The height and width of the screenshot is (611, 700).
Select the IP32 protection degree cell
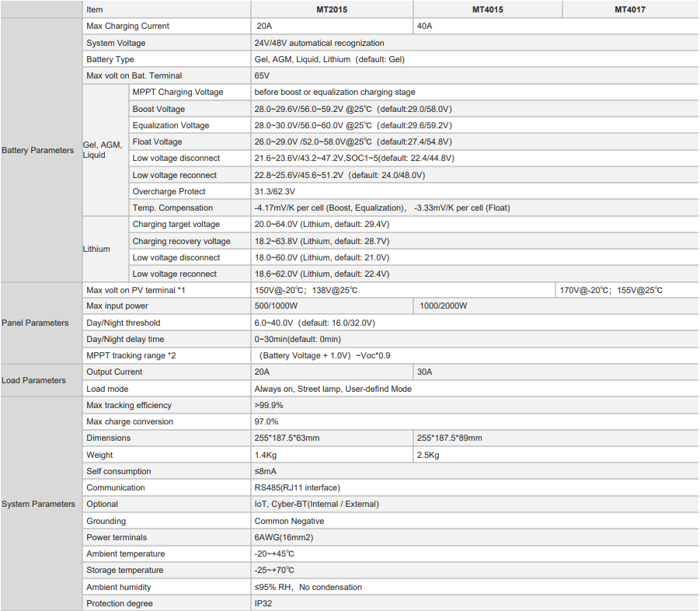click(x=475, y=603)
